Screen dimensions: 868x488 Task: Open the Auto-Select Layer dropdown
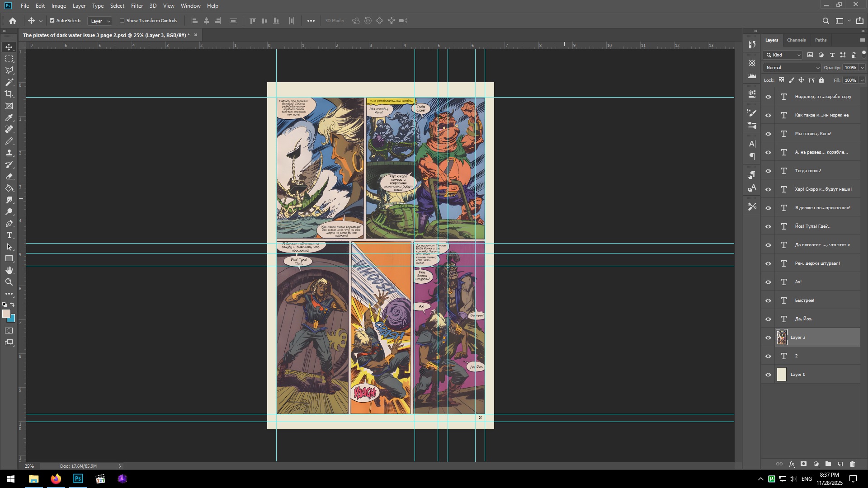99,21
